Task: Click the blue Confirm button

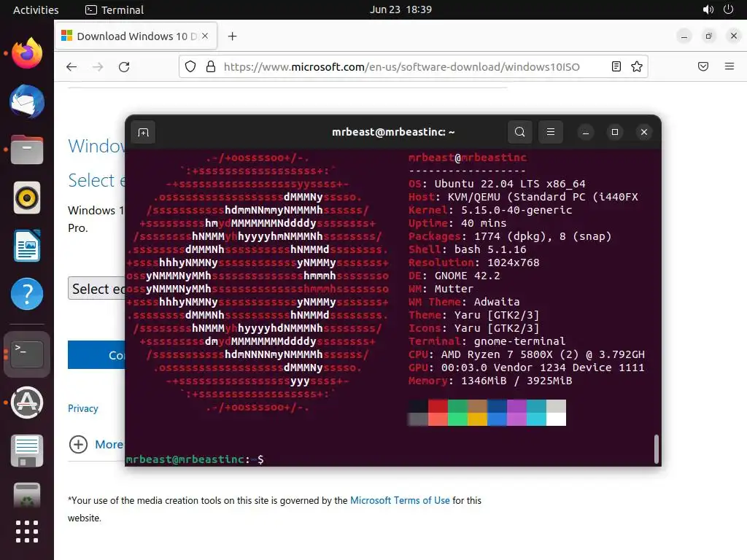Action: pyautogui.click(x=97, y=355)
